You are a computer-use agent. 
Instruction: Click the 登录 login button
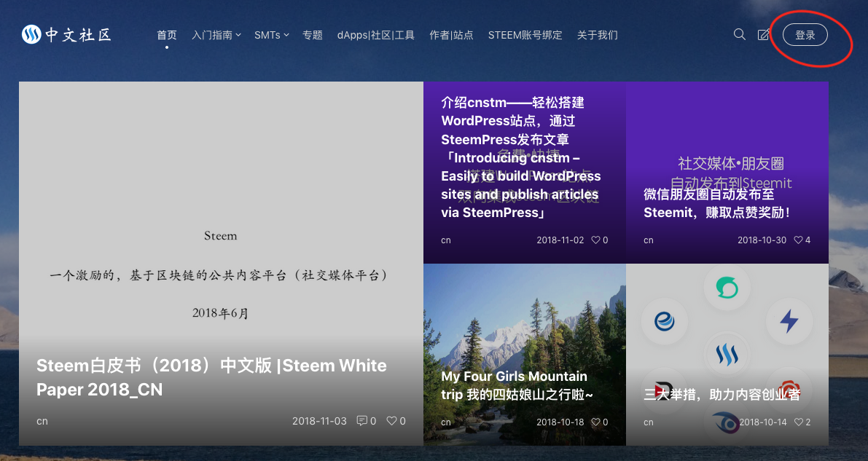coord(805,35)
